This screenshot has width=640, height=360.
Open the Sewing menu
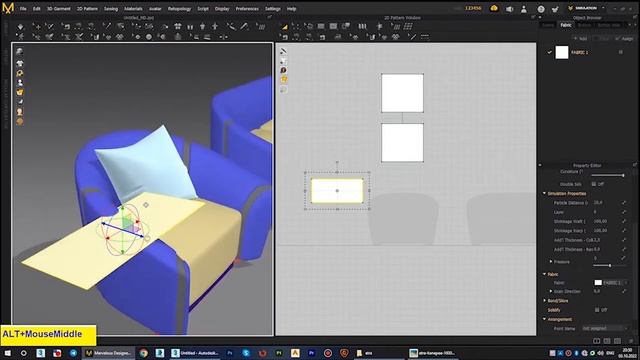coord(111,9)
